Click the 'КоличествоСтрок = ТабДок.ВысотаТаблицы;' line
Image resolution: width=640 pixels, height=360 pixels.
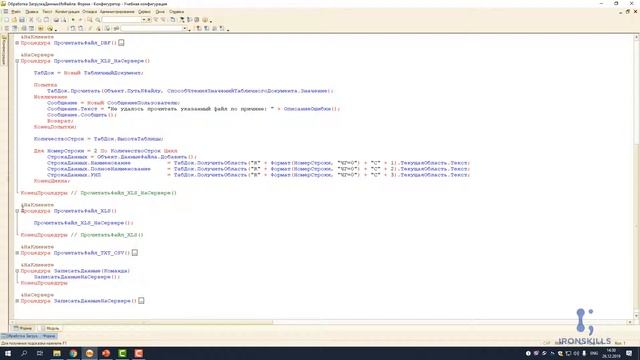coord(98,139)
